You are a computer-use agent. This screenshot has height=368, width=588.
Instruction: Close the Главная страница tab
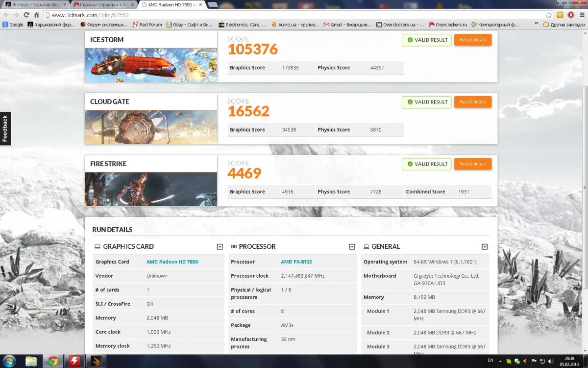132,4
